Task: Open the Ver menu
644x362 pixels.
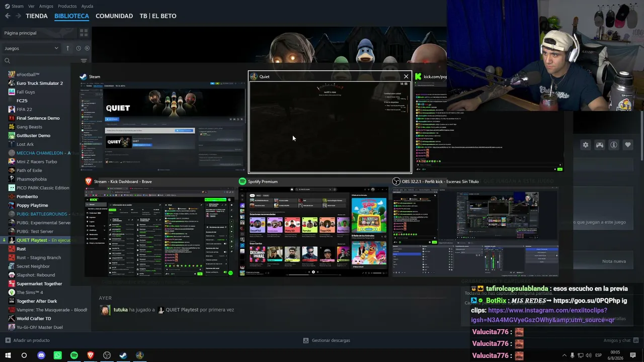Action: (x=31, y=6)
